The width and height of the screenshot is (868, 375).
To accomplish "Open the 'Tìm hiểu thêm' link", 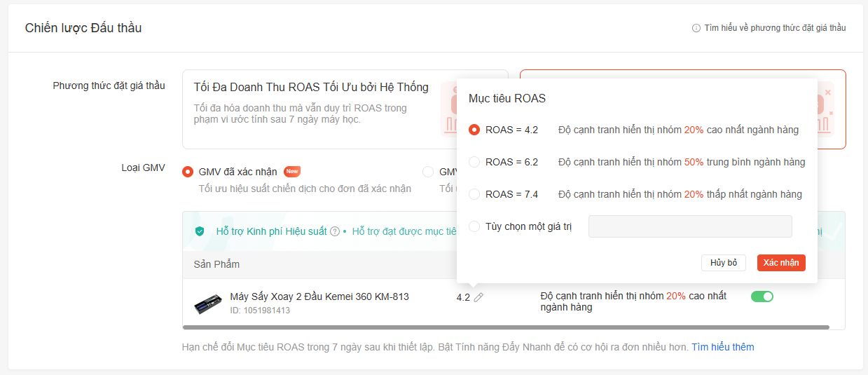I will (x=722, y=347).
